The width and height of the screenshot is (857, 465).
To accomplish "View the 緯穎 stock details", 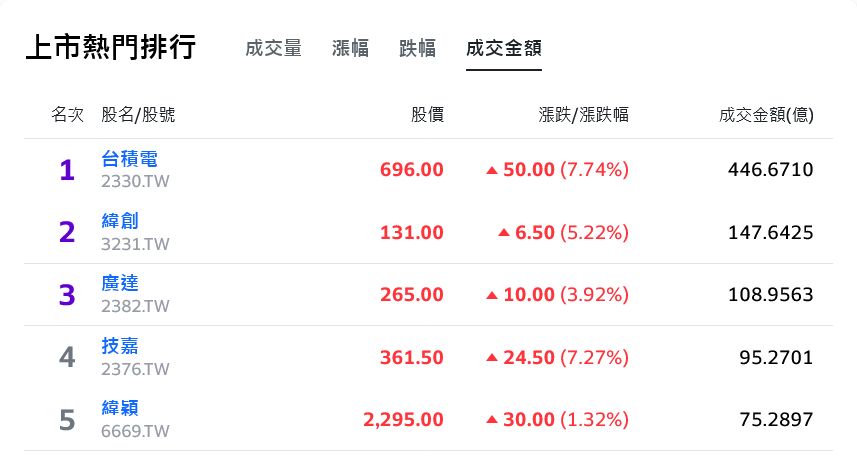I will coord(120,408).
